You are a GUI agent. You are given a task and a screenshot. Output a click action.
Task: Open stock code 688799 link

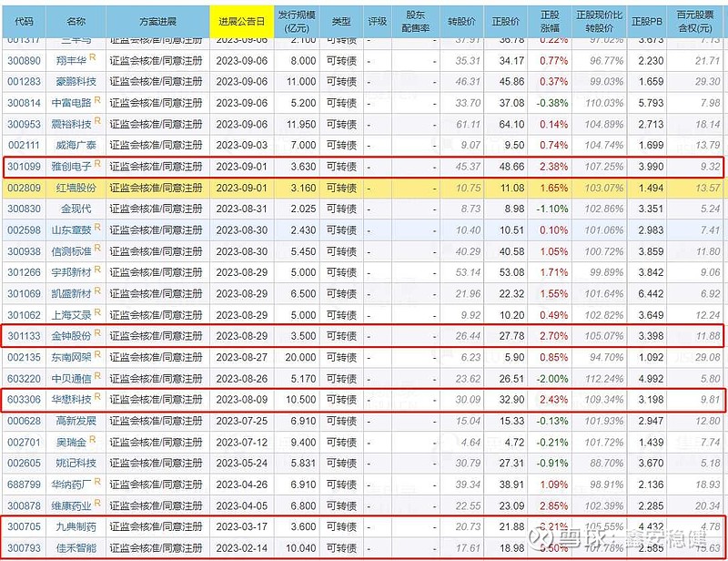(25, 484)
